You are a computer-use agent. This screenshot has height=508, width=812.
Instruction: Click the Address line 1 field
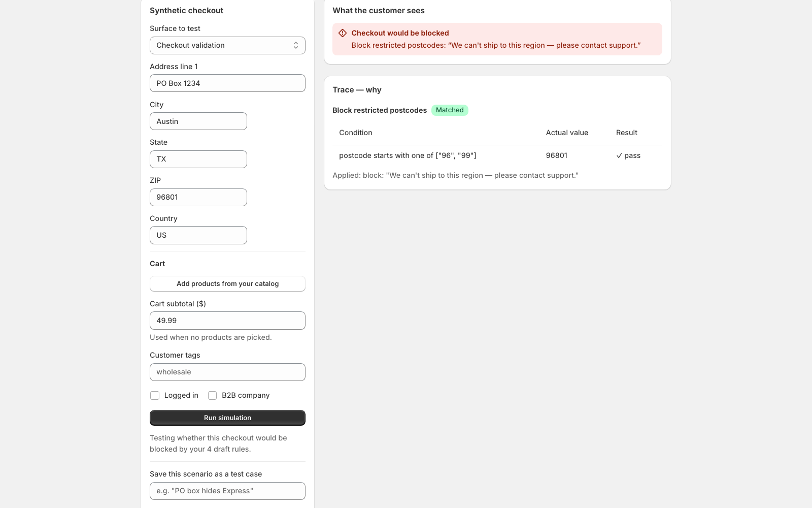coord(227,83)
